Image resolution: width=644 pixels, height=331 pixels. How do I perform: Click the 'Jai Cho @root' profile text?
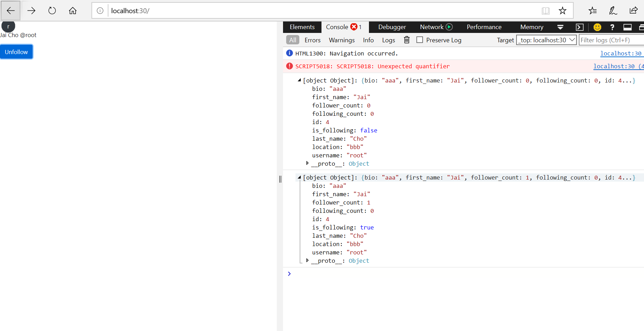click(18, 35)
